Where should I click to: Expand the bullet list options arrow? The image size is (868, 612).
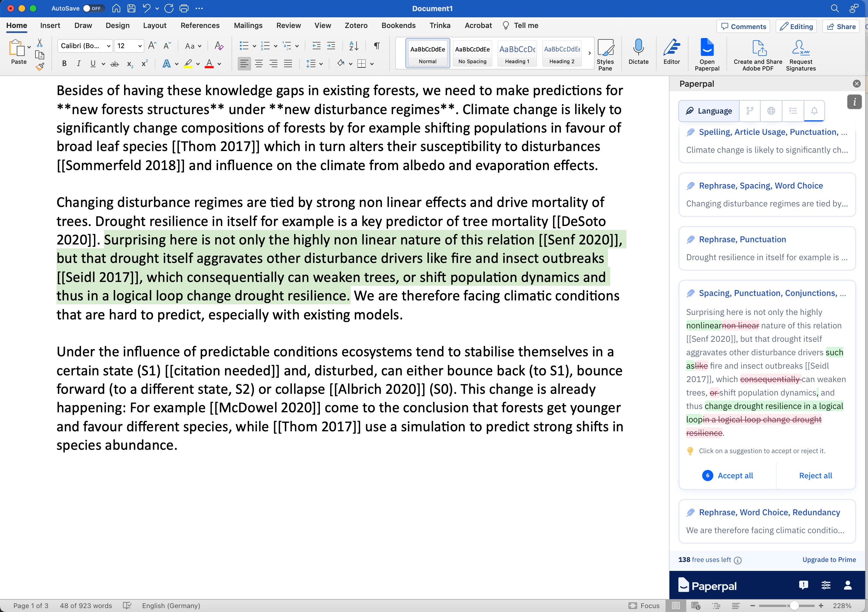254,46
